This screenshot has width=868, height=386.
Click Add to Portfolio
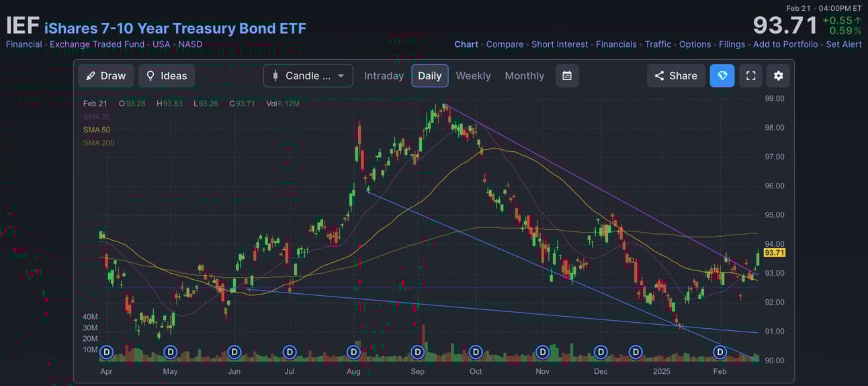[785, 44]
